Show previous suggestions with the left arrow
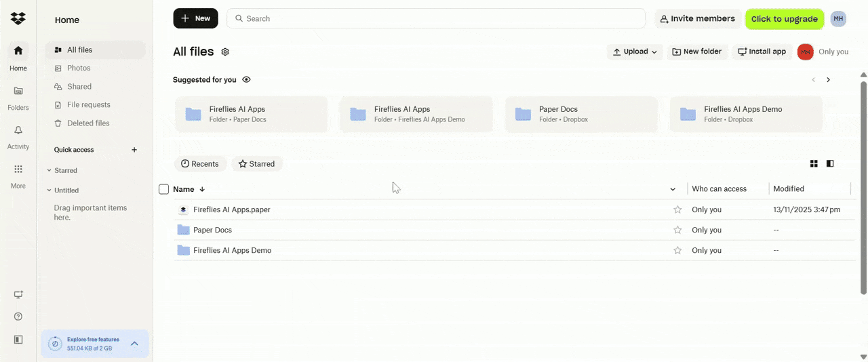The width and height of the screenshot is (868, 362). [x=814, y=80]
